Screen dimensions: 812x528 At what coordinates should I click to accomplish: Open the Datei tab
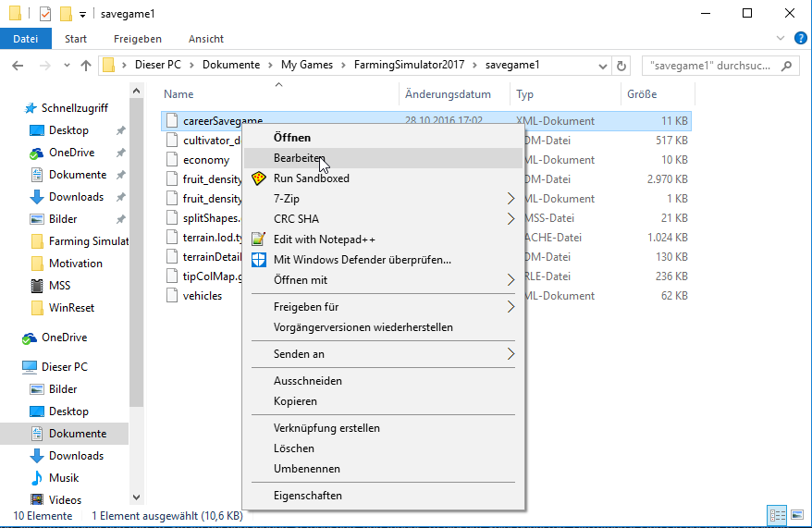(25, 39)
